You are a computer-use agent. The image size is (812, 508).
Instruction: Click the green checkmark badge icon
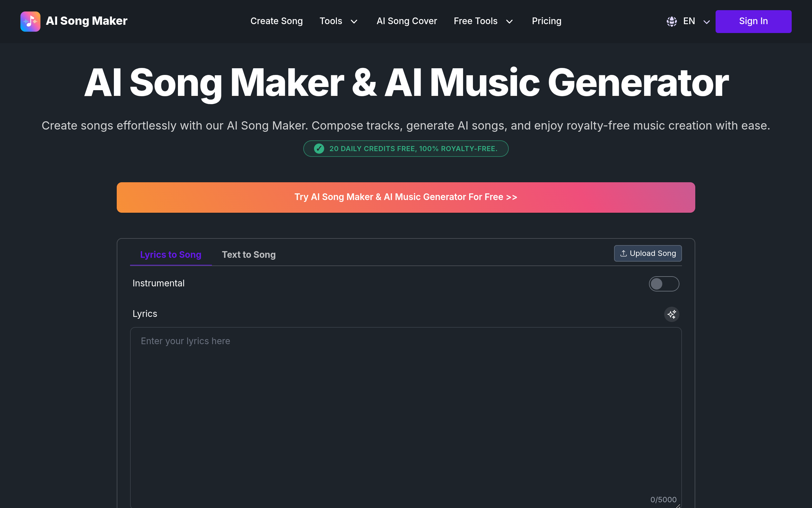pos(319,149)
